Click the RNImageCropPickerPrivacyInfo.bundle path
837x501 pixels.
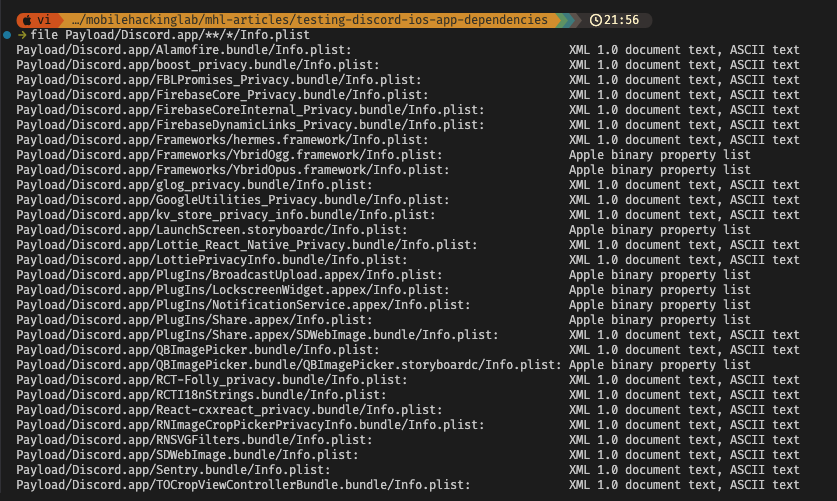point(250,425)
